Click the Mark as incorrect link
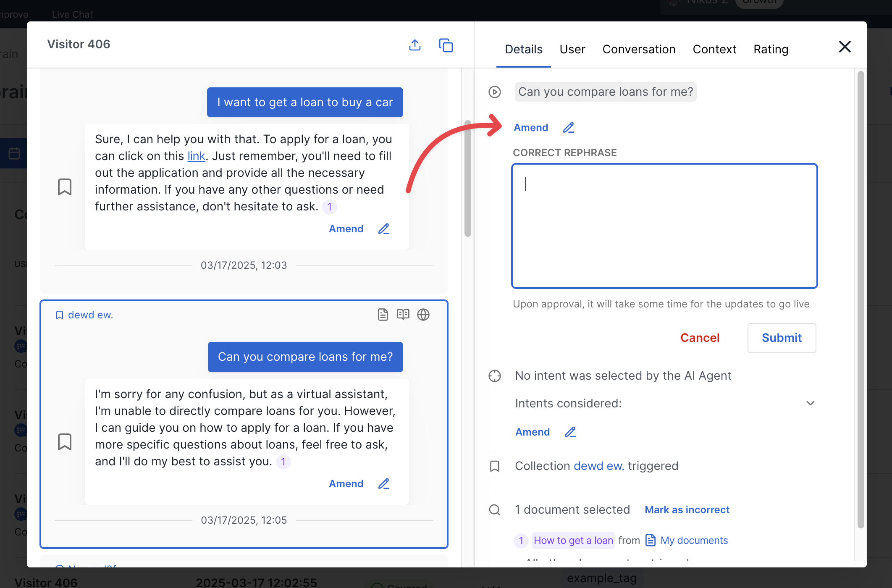This screenshot has width=892, height=588. click(687, 510)
